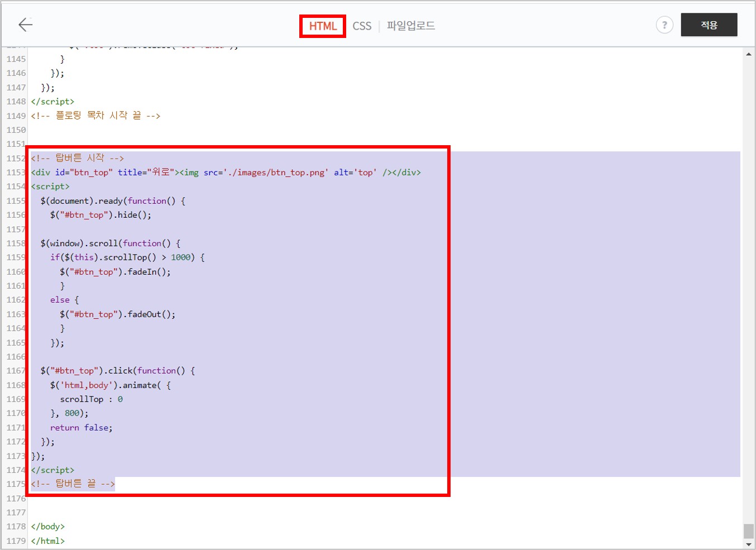Open help via the question mark icon
Viewport: 756px width, 550px height.
click(x=664, y=25)
